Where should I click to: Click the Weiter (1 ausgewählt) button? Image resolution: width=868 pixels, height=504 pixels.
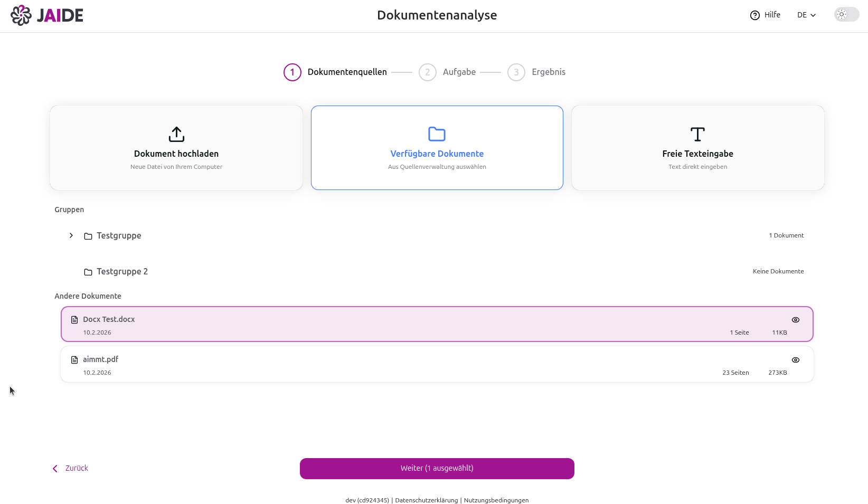coord(437,469)
